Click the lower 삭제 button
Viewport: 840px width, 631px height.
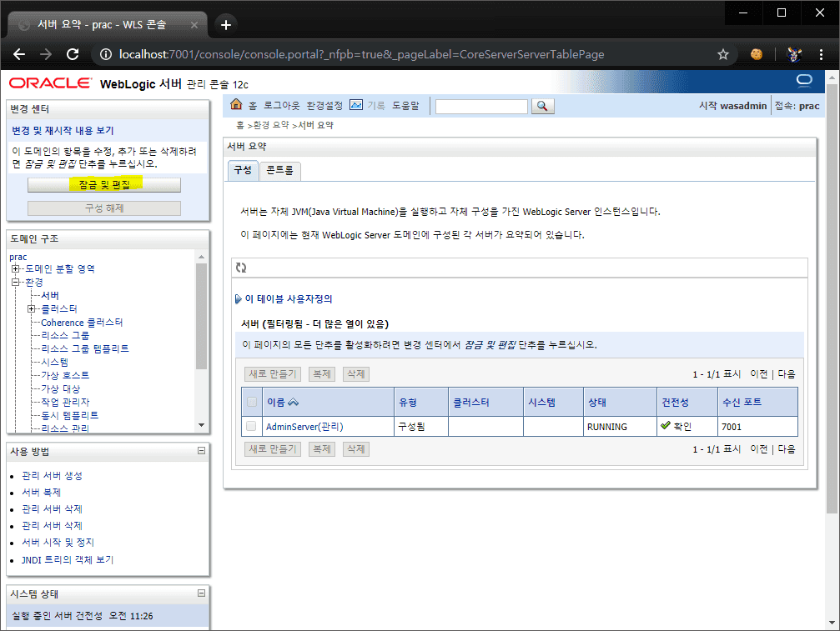[x=356, y=449]
